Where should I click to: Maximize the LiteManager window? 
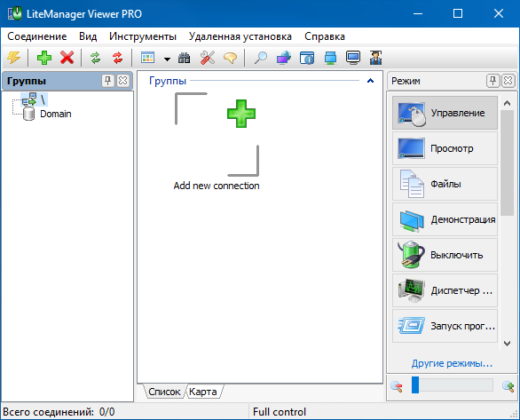coord(458,13)
